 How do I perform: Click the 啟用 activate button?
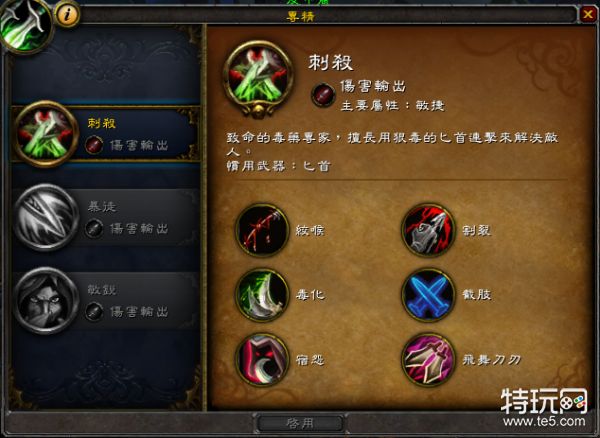tap(300, 423)
